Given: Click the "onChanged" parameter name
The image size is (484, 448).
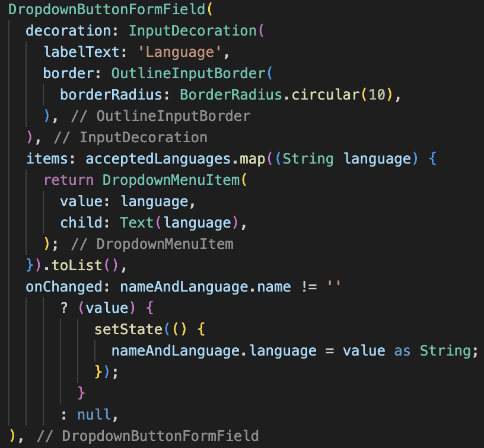Looking at the screenshot, I should [x=64, y=287].
